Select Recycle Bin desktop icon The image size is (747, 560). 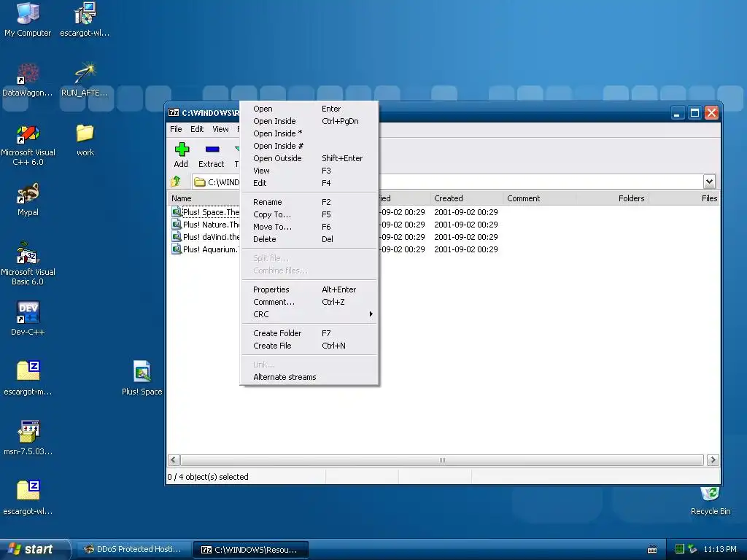(710, 494)
